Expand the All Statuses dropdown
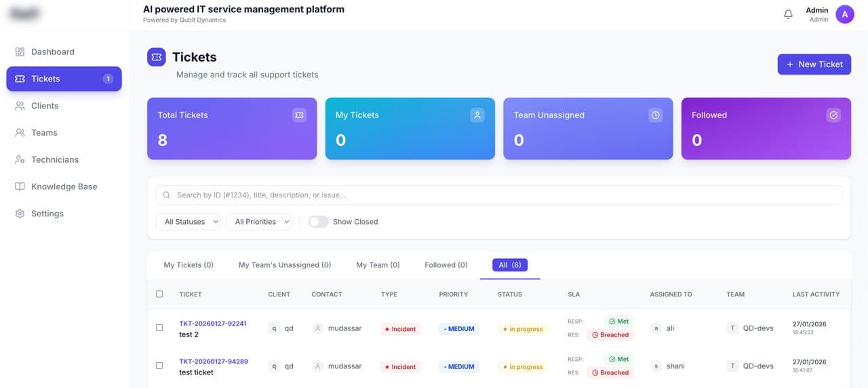Viewport: 868px width, 388px height. tap(188, 222)
